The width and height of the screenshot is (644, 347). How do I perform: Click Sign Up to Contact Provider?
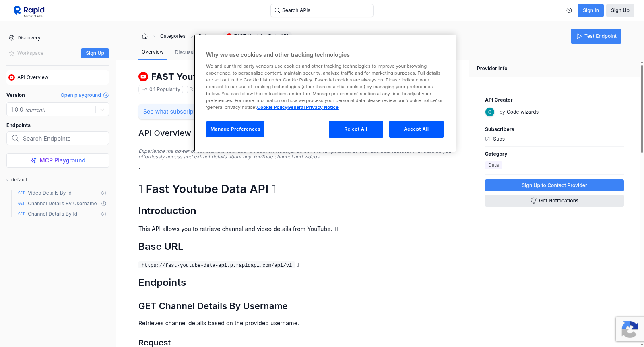[x=554, y=185]
